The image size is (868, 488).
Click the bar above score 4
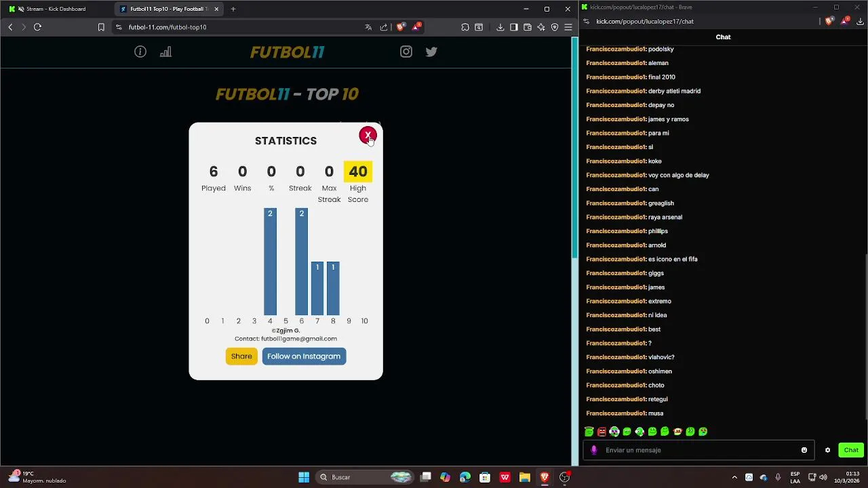(x=270, y=262)
